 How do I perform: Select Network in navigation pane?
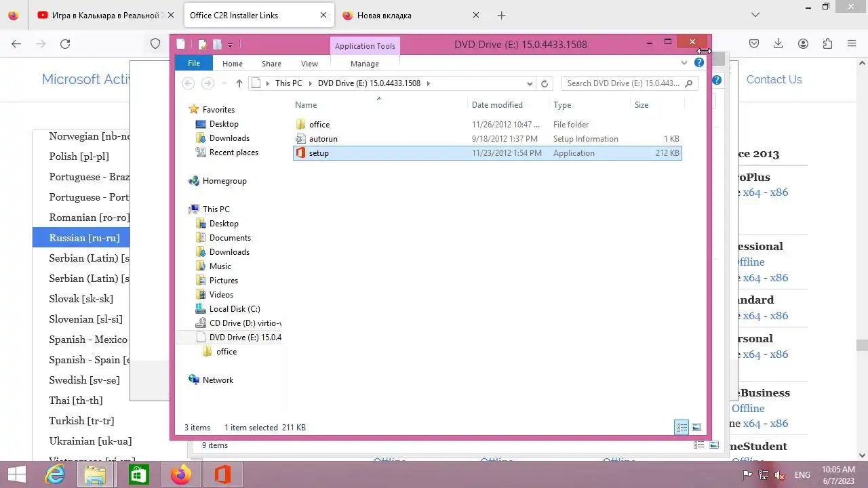point(218,380)
